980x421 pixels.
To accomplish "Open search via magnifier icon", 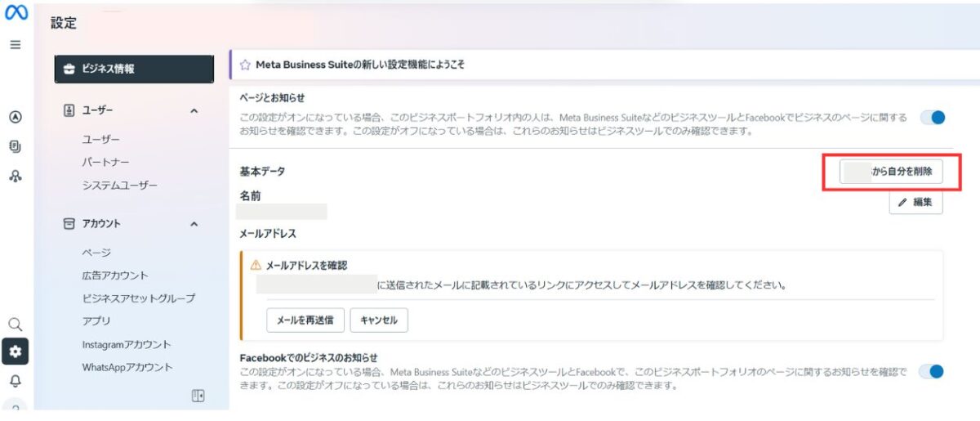I will pos(16,325).
